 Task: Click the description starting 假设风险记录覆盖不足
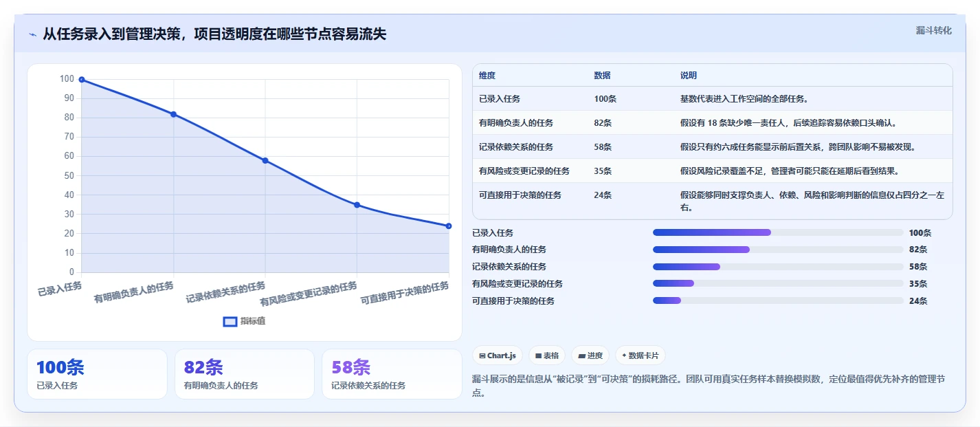tap(790, 171)
